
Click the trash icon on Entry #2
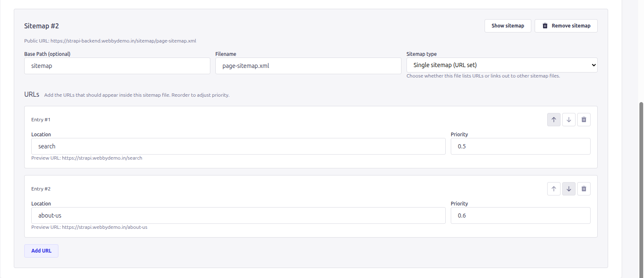pos(583,188)
